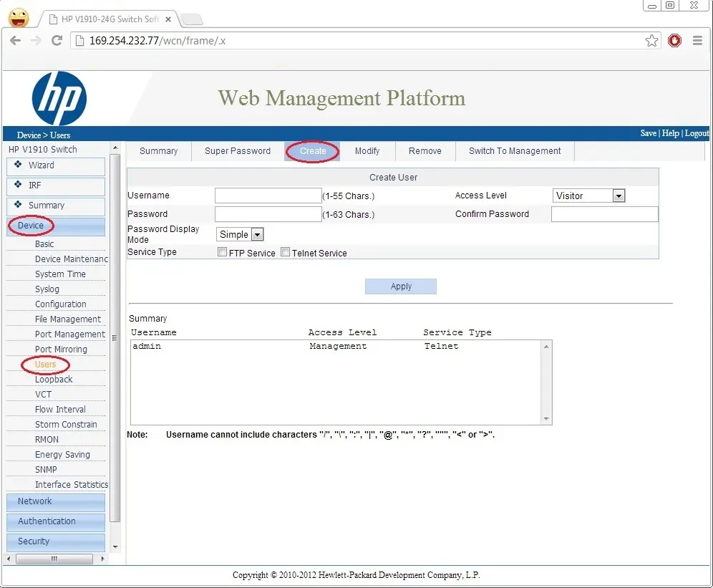Click the sidebar horizontal scroll left arrow
713x588 pixels.
coord(9,559)
